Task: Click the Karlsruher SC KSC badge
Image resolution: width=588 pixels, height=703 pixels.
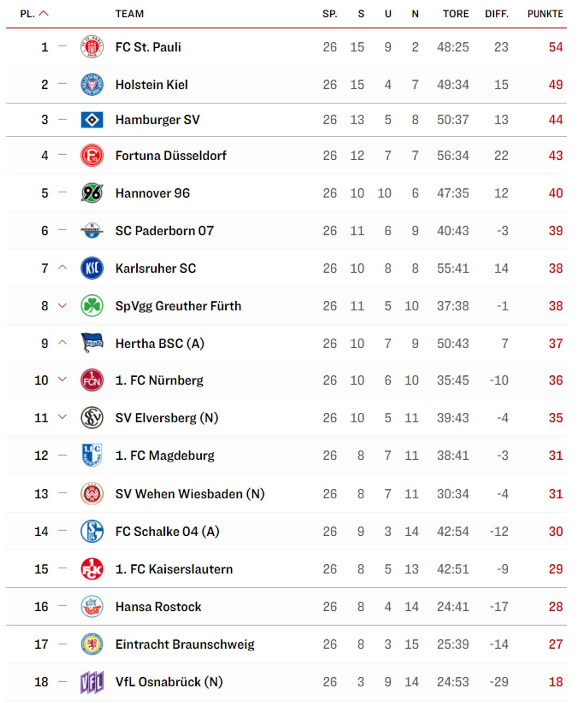Action: click(92, 268)
